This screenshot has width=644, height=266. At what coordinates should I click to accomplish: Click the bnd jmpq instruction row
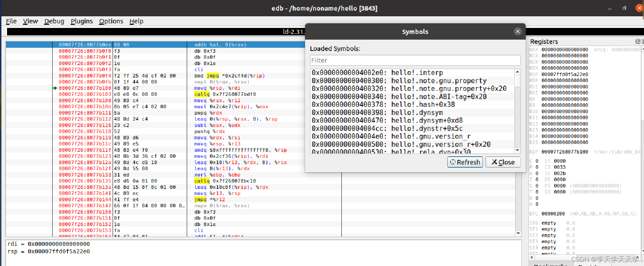[229, 76]
